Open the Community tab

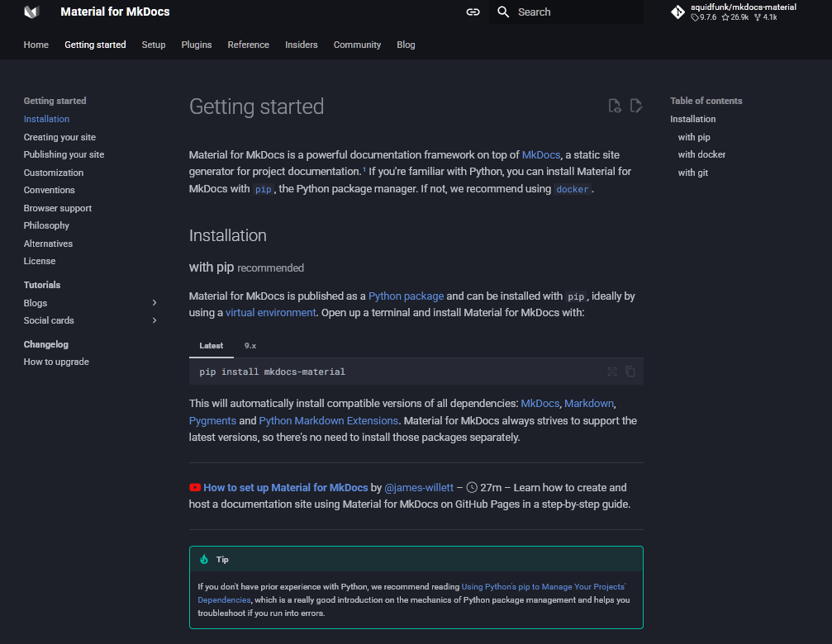pyautogui.click(x=357, y=45)
